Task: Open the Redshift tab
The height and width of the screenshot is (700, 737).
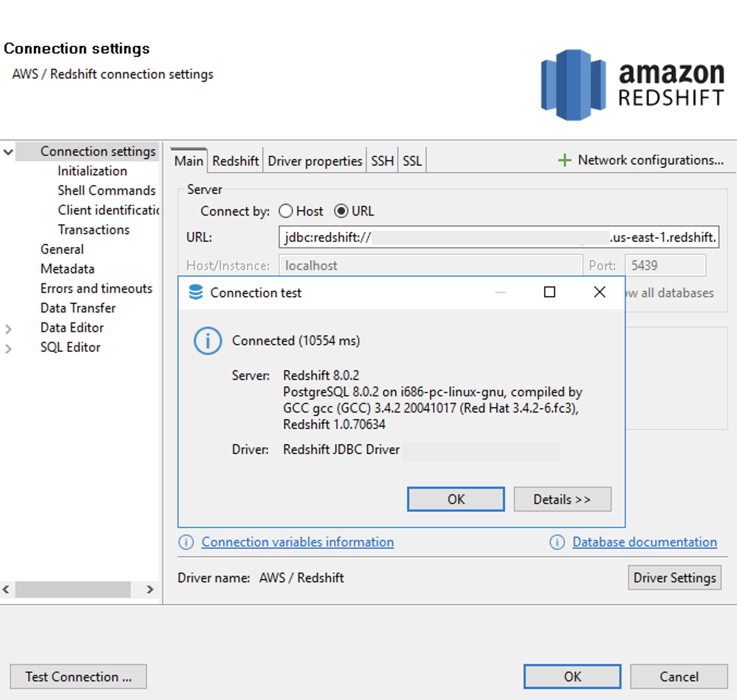Action: pos(236,161)
